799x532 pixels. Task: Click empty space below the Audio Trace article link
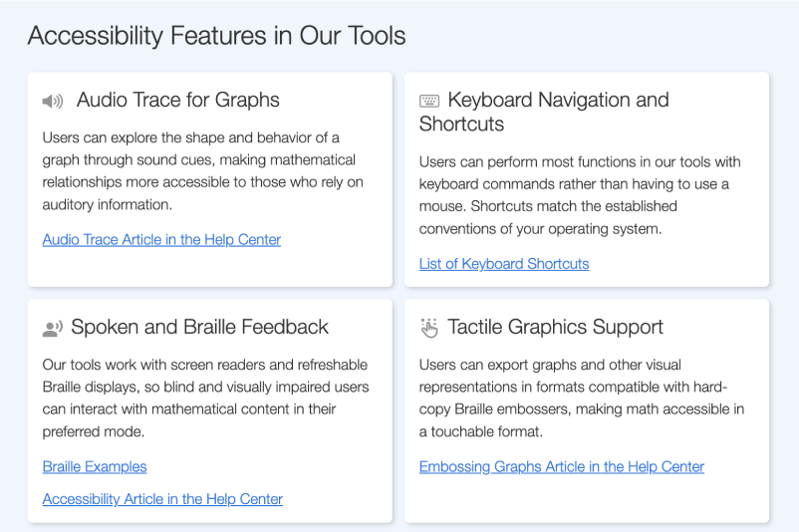tap(209, 267)
